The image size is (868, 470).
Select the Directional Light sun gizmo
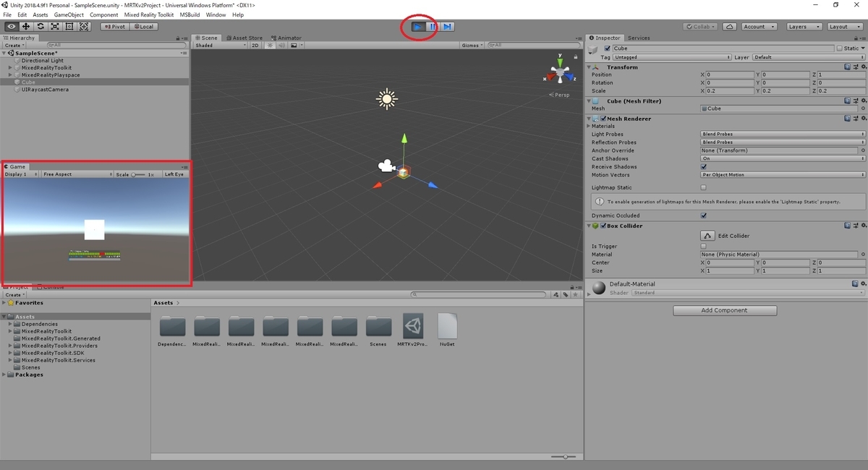387,99
